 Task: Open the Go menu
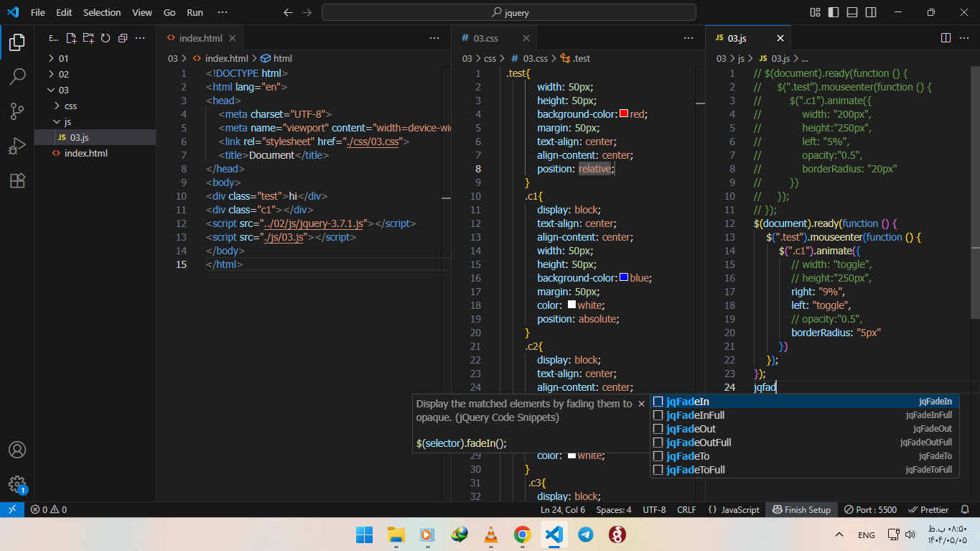[169, 12]
